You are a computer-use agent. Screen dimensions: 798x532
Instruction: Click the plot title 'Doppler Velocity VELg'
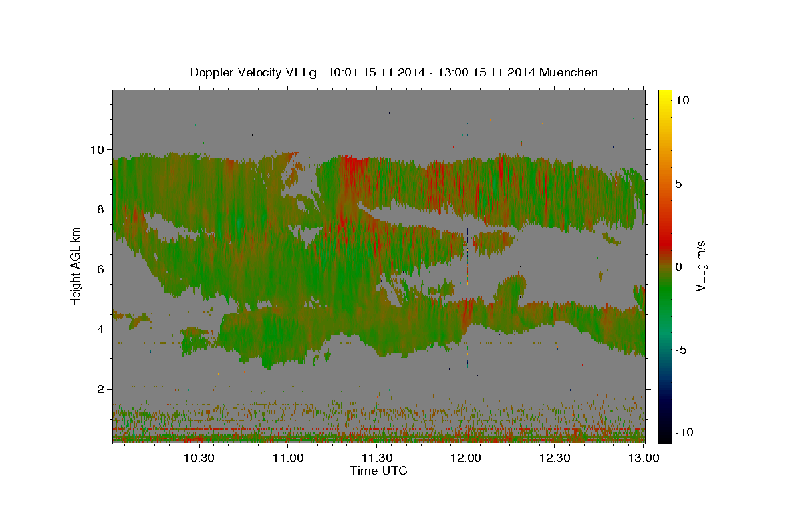coord(255,72)
